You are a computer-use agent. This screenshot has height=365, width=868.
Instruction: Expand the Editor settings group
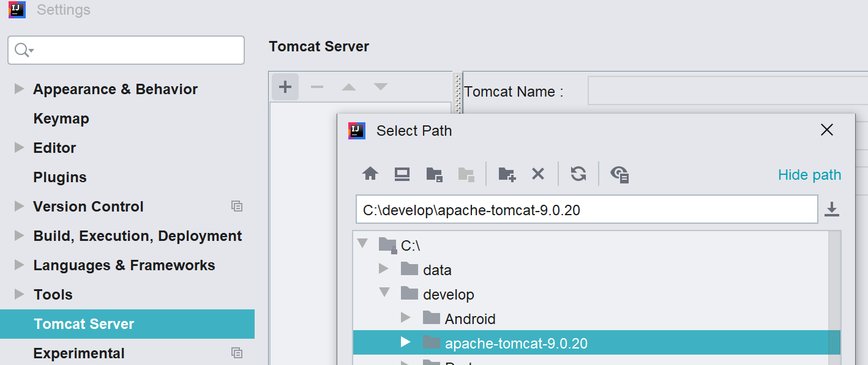point(20,147)
